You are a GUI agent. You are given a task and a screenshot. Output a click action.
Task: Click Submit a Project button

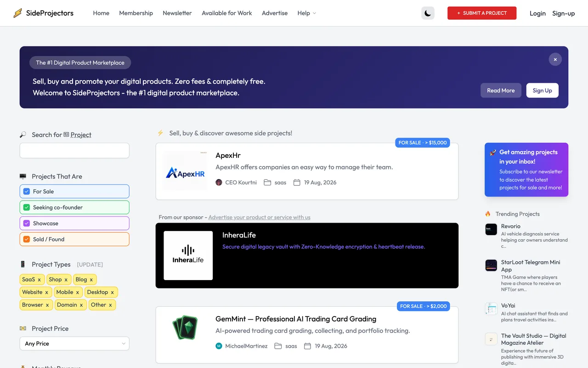point(482,13)
